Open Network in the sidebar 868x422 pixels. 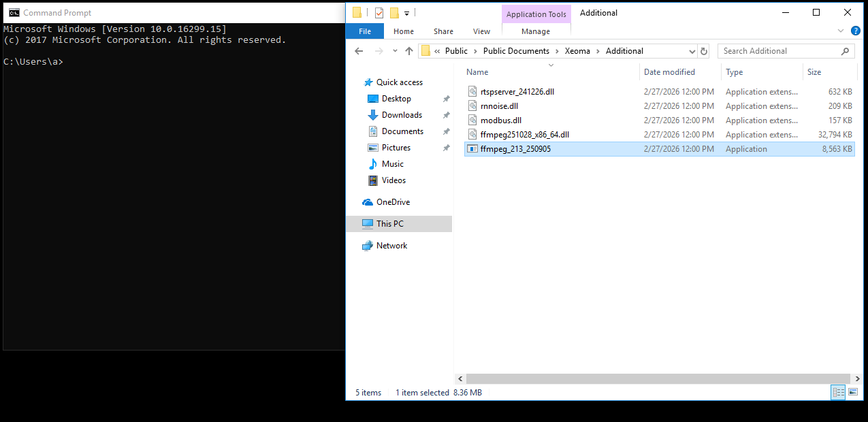392,245
